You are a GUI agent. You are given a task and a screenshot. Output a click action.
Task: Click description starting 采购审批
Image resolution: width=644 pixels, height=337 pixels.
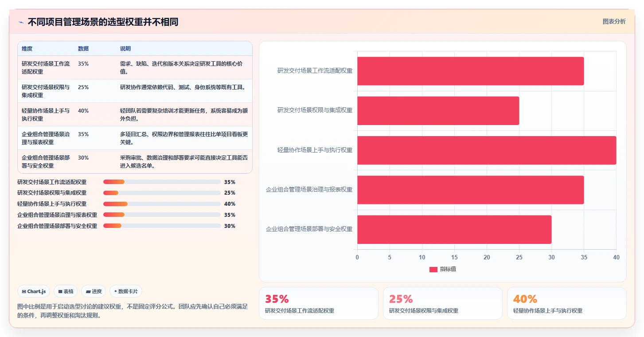pos(184,161)
